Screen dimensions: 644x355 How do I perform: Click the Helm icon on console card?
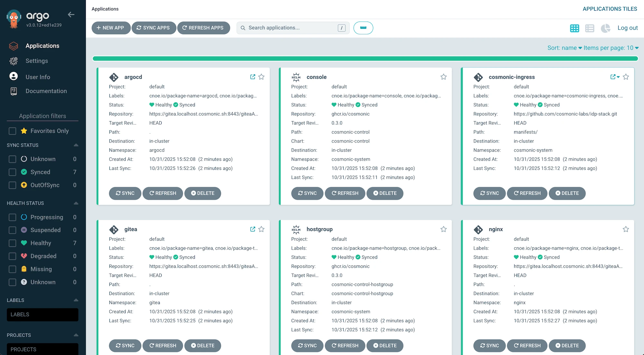[x=296, y=77]
